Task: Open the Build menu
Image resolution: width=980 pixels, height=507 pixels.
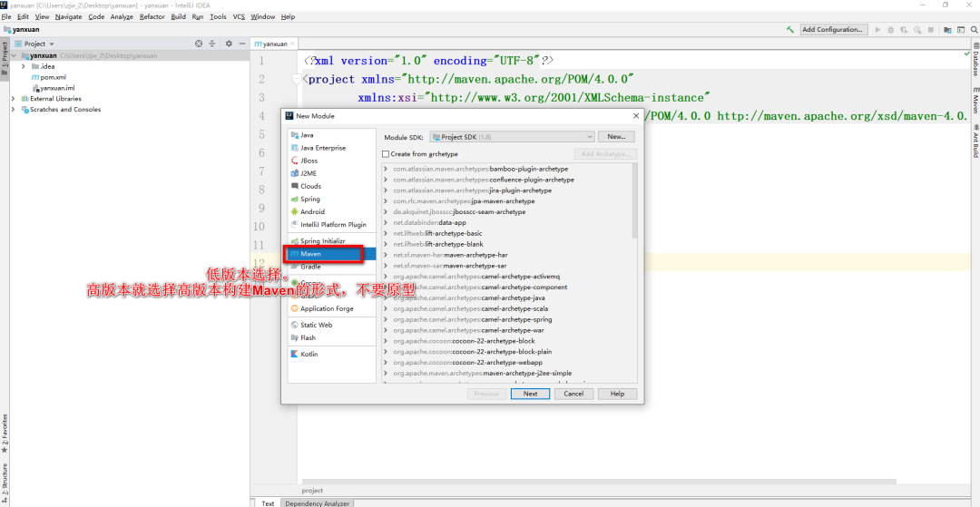Action: click(178, 17)
